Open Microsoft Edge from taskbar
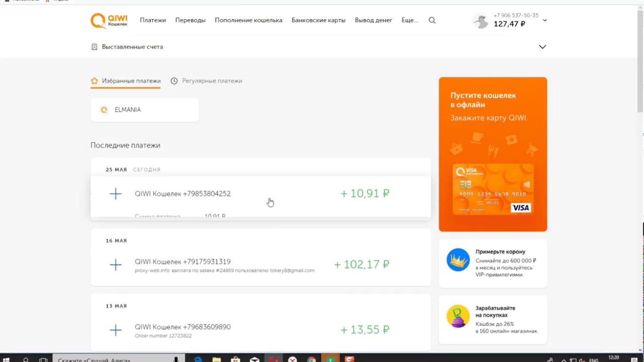Image resolution: width=644 pixels, height=362 pixels. 198,359
